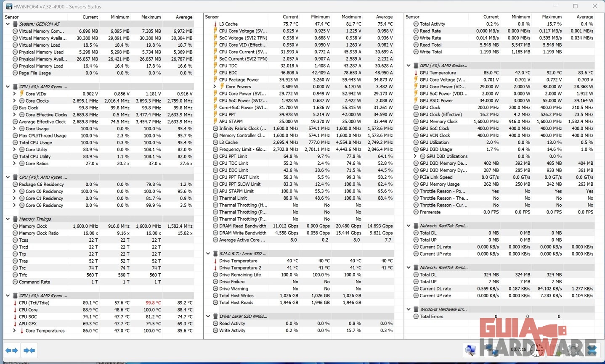Expand the Core VIDs row
Image resolution: width=605 pixels, height=364 pixels.
click(x=14, y=94)
